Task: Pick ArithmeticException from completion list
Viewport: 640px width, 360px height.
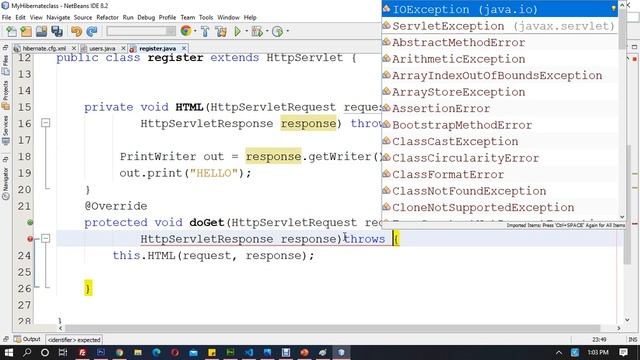Action: pyautogui.click(x=500, y=59)
